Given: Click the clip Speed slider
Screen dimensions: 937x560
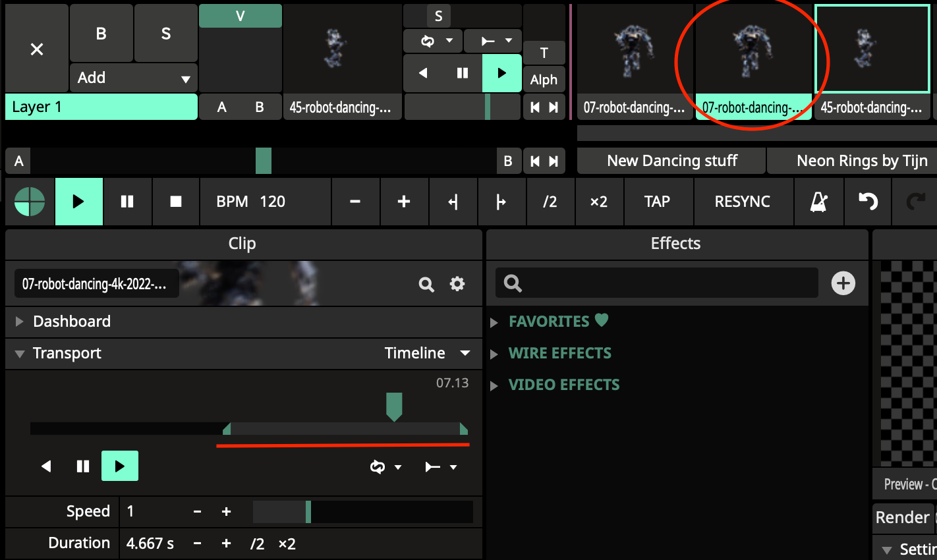Looking at the screenshot, I should point(362,512).
